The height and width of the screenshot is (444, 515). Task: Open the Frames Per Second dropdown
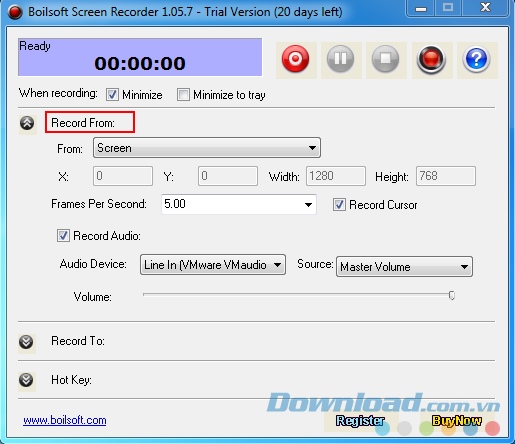[x=239, y=204]
